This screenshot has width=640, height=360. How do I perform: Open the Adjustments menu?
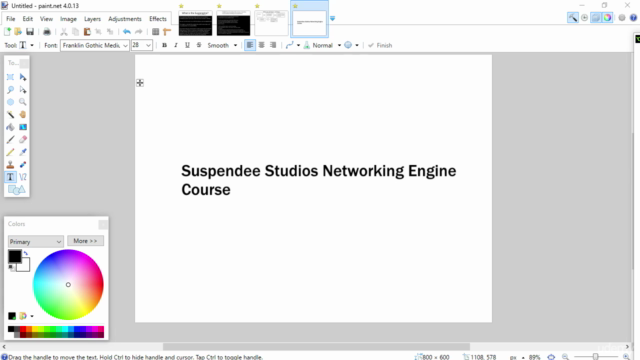coord(124,19)
